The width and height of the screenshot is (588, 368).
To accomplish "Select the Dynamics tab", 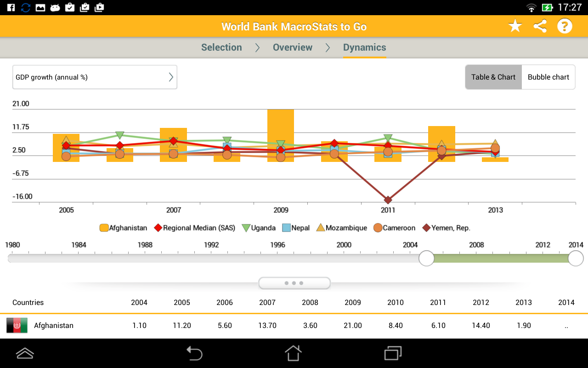I will 365,47.
